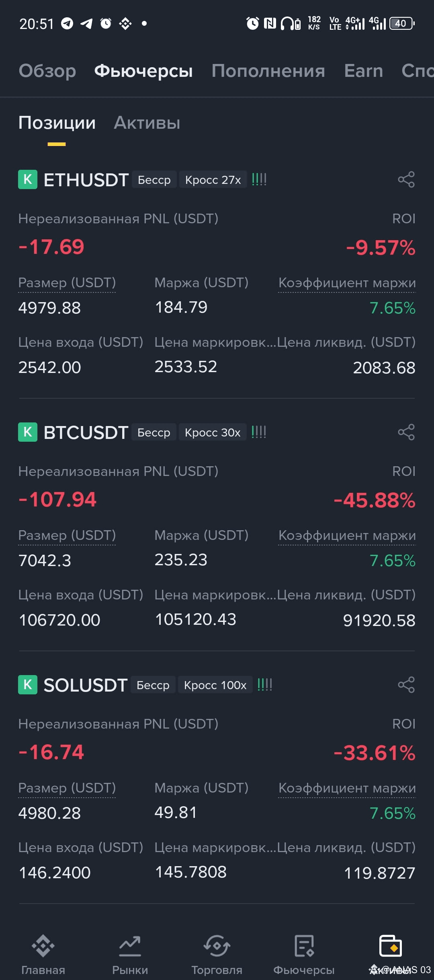Image resolution: width=434 pixels, height=980 pixels.
Task: Open the Earn tab
Action: (x=364, y=71)
